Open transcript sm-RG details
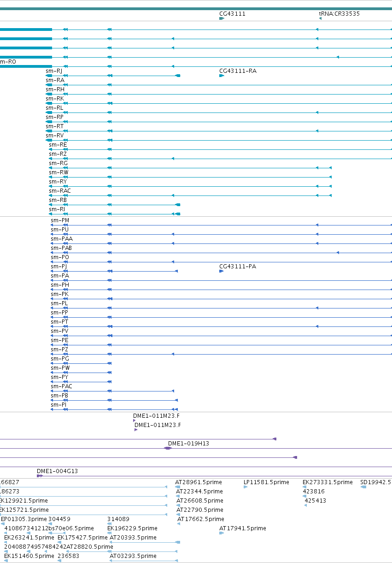392x563 pixels. [x=58, y=163]
